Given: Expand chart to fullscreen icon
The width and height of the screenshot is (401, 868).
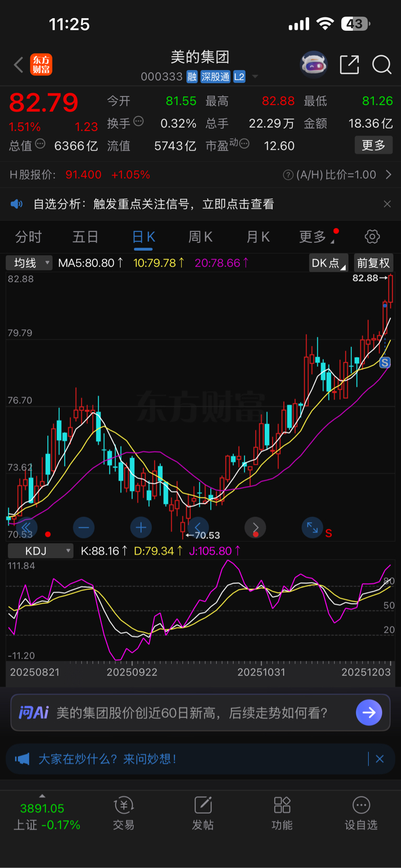Looking at the screenshot, I should pos(312,527).
